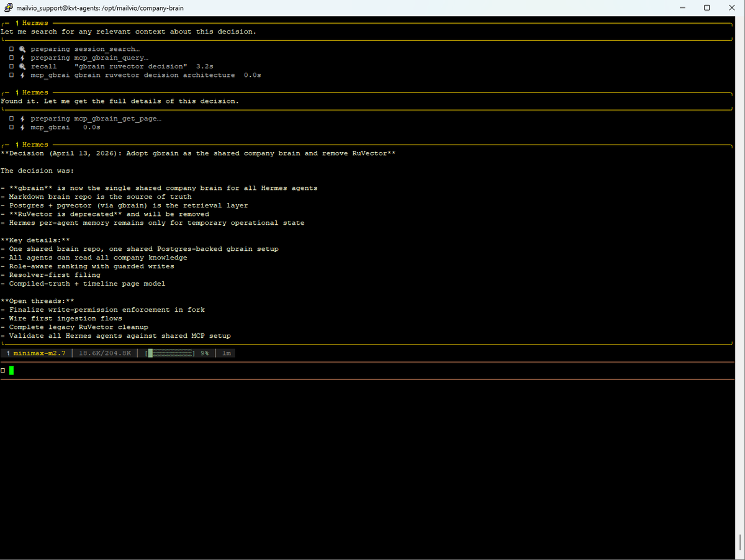This screenshot has width=745, height=560.
Task: Click the 'Key details:' heading
Action: [35, 240]
